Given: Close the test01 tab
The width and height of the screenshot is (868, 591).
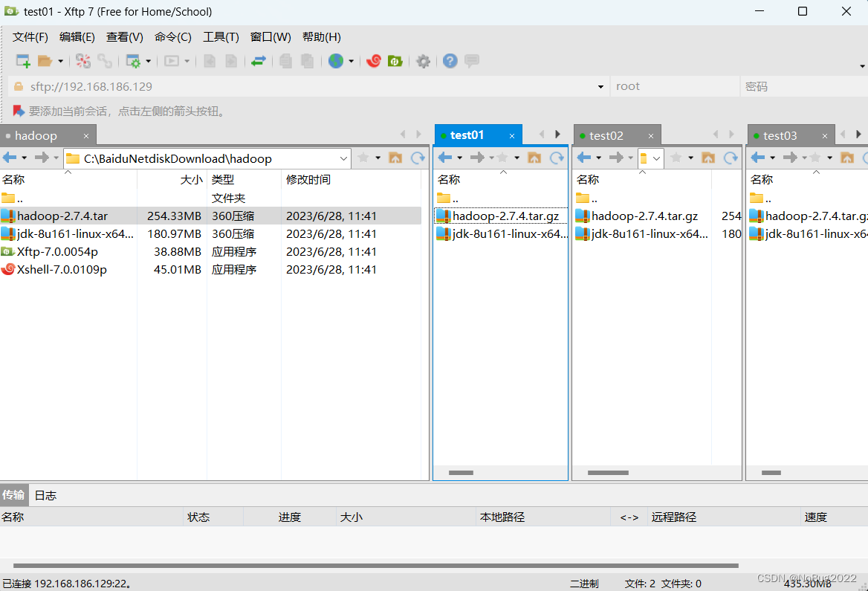Looking at the screenshot, I should 512,136.
